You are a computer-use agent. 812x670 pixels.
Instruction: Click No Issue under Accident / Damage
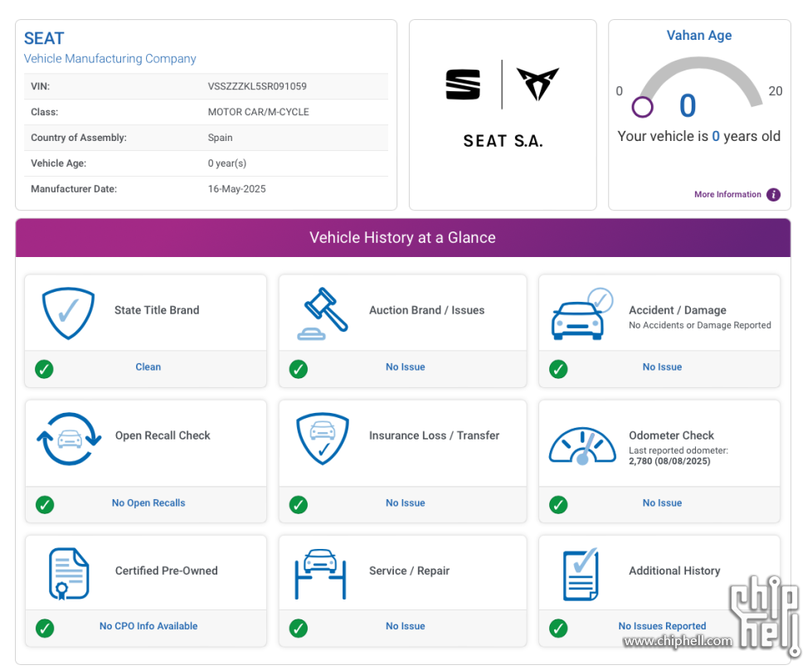click(x=662, y=367)
